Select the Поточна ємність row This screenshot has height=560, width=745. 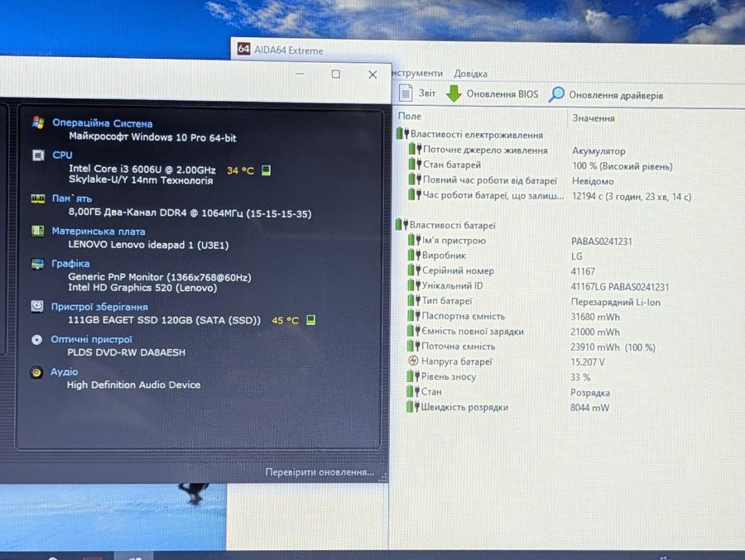(x=531, y=347)
